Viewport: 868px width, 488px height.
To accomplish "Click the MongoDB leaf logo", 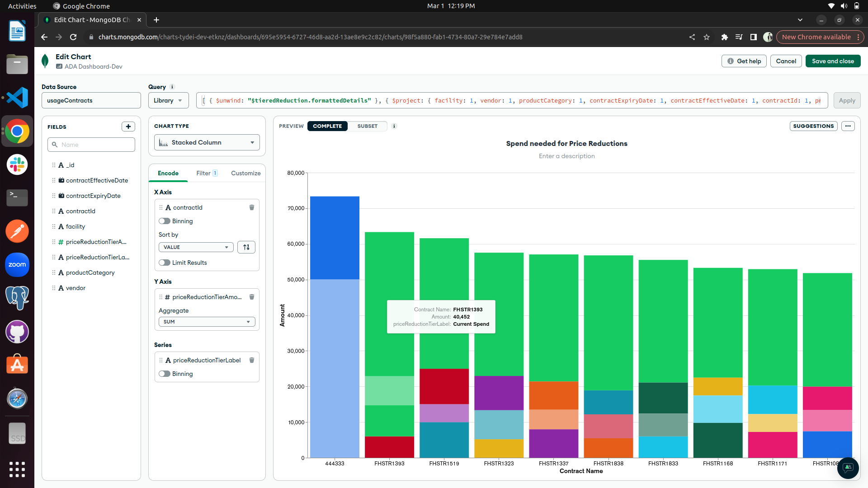I will pos(45,61).
